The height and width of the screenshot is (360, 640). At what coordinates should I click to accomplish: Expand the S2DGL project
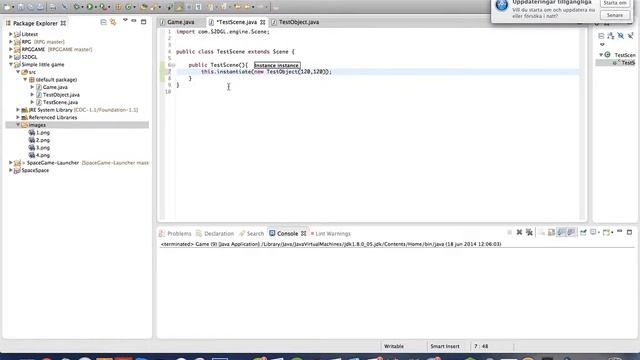[x=11, y=57]
